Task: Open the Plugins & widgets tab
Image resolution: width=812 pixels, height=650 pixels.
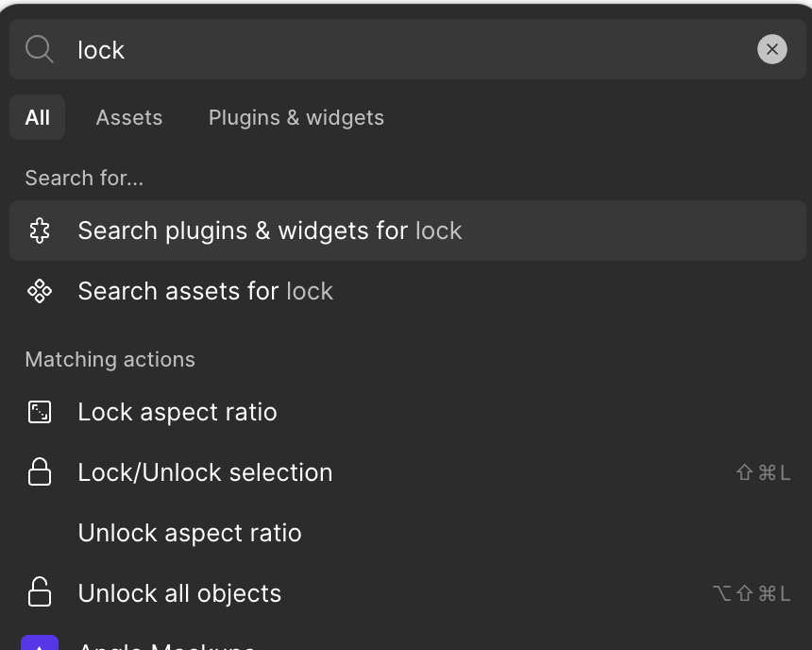Action: click(296, 118)
